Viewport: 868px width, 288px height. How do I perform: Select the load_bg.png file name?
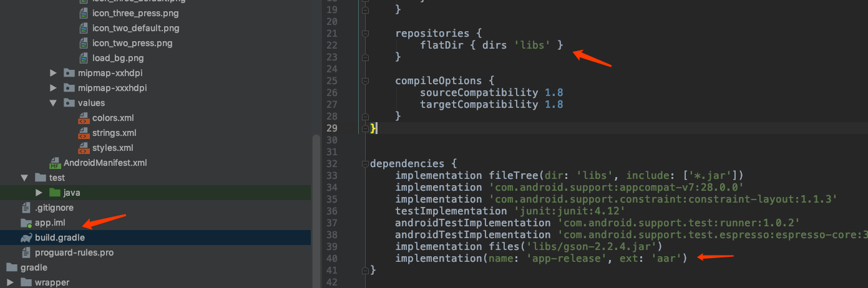tap(118, 58)
